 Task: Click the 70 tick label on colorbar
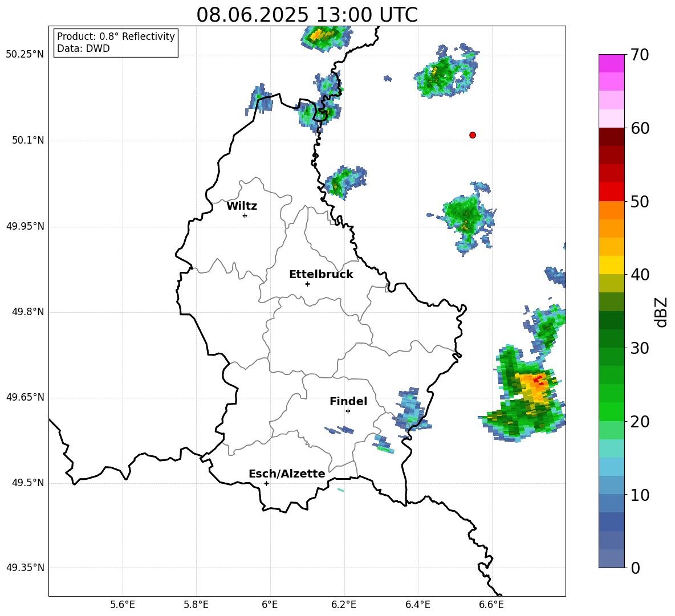pyautogui.click(x=640, y=55)
